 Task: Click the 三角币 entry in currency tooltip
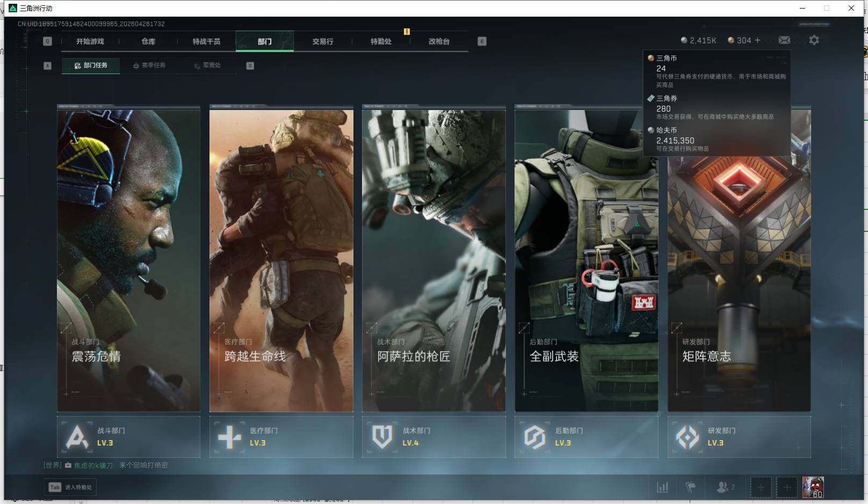click(717, 71)
